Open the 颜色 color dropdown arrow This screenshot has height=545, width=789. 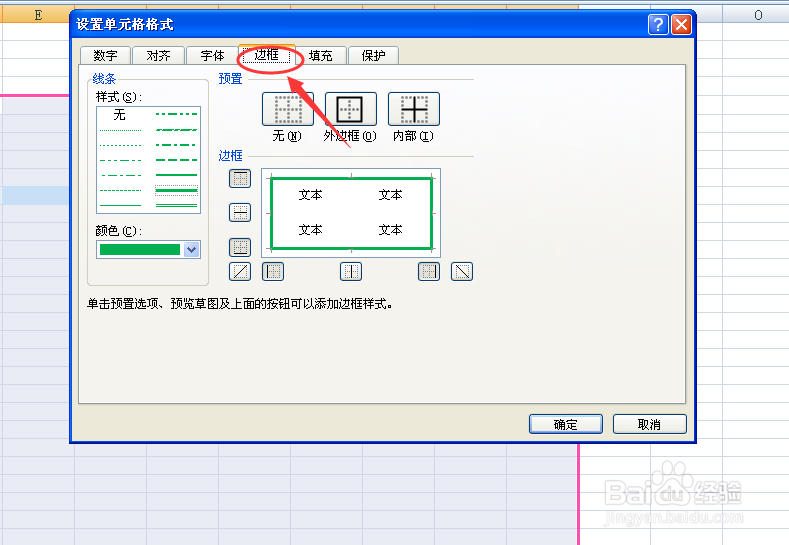pos(191,250)
